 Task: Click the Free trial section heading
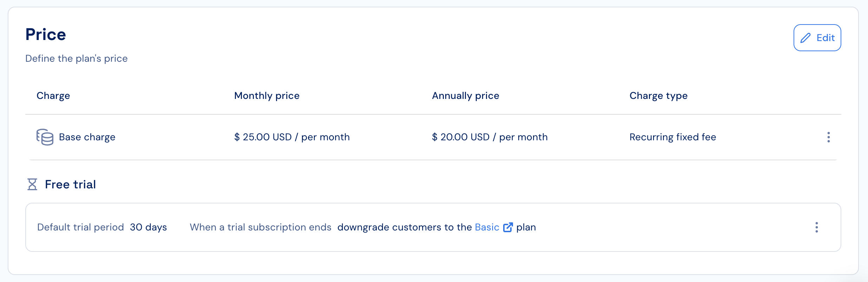[x=70, y=184]
